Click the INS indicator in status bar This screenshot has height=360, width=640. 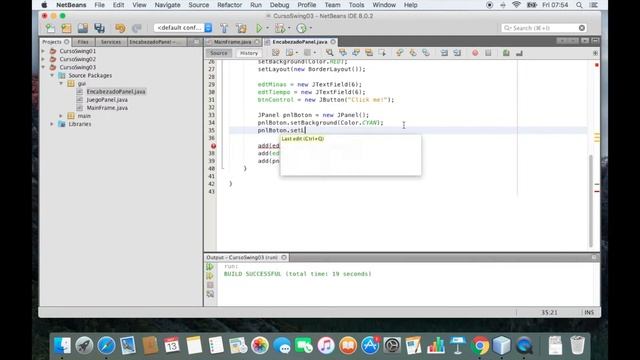(589, 313)
